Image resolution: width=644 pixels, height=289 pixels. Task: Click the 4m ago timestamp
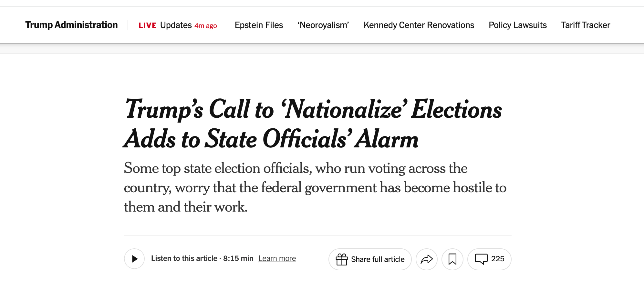click(206, 26)
